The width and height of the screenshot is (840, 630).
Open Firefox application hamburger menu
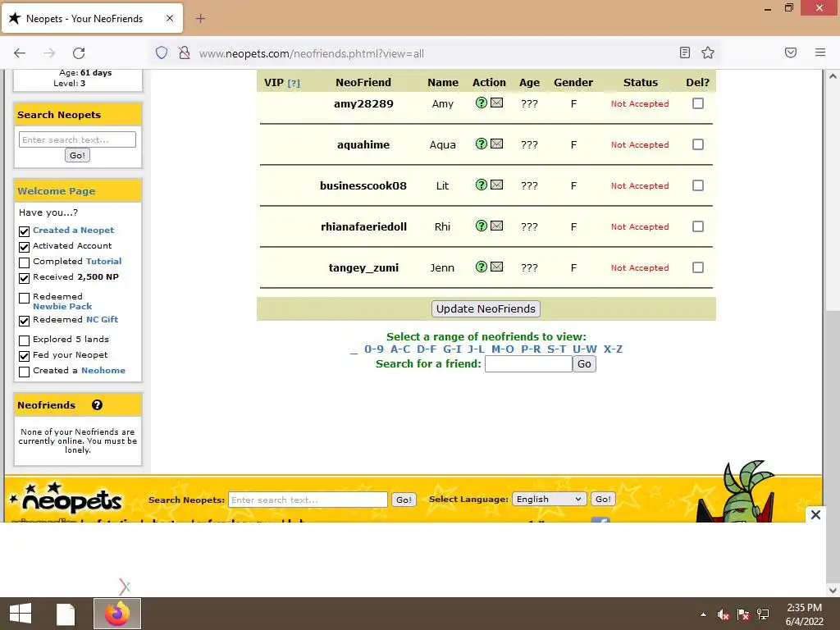820,52
